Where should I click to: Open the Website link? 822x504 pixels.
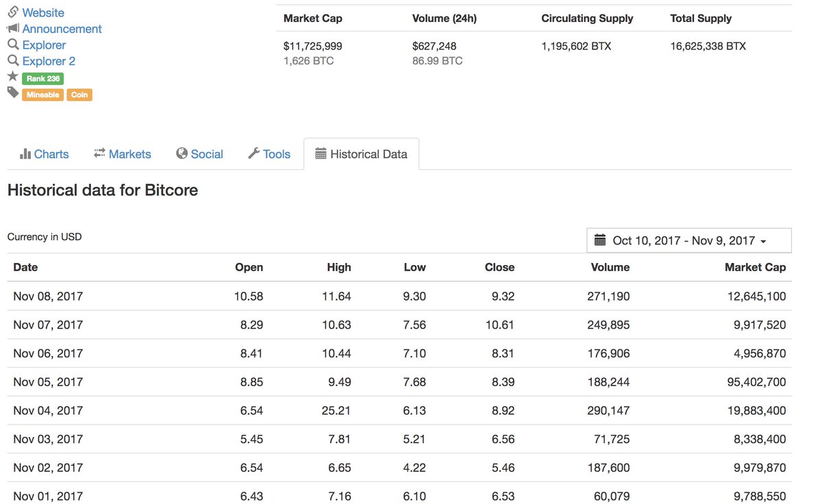pyautogui.click(x=43, y=12)
